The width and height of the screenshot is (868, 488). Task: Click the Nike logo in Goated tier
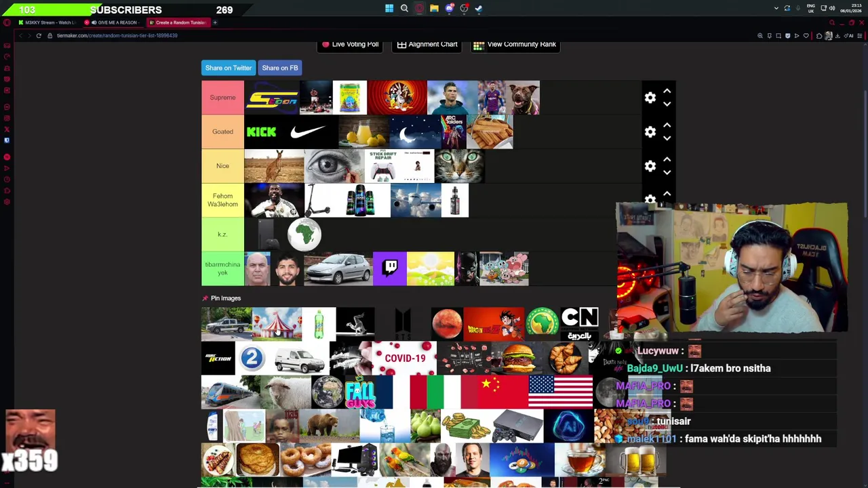(x=308, y=132)
